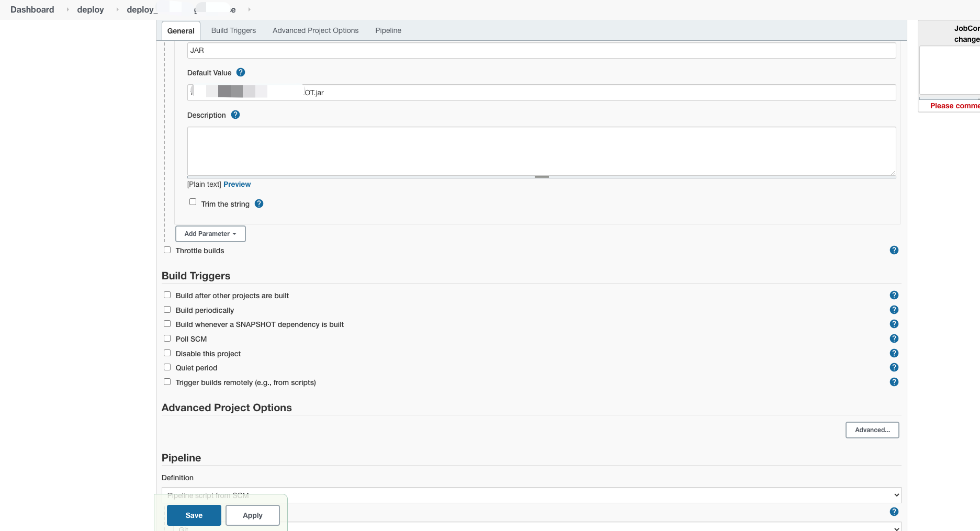The width and height of the screenshot is (980, 531).
Task: Click the Save button
Action: (194, 515)
